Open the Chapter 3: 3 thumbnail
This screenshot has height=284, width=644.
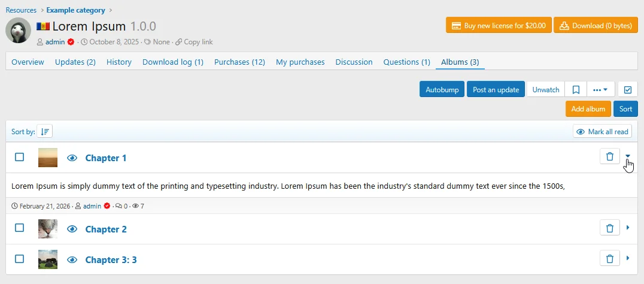click(x=48, y=259)
